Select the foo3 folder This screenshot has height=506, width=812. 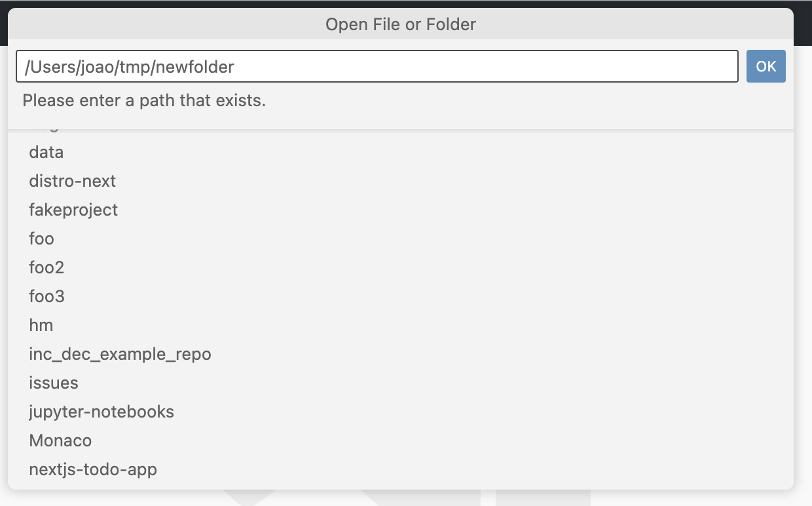pos(46,296)
